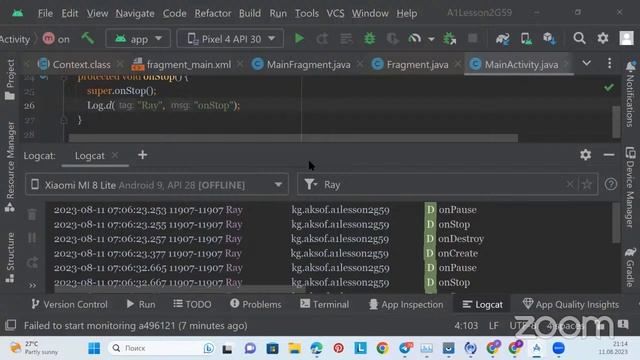The width and height of the screenshot is (640, 360).
Task: Close the Logcat tab
Action: 115,155
